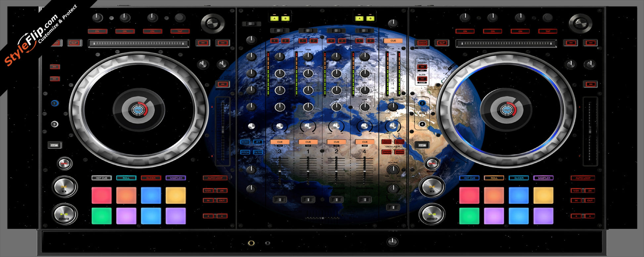Click the BOOTH MONITOR knob

[x=393, y=107]
